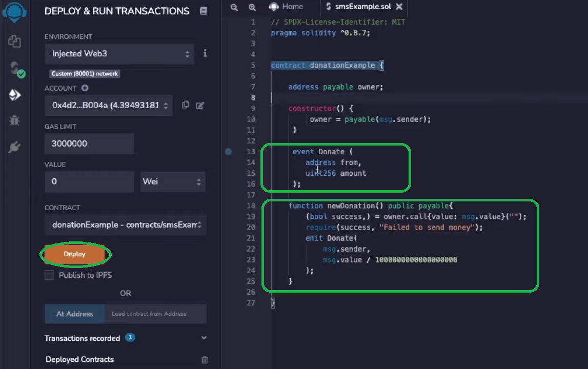Screen dimensions: 588x369
Task: Open value unit Wei dropdown
Action: (x=173, y=182)
